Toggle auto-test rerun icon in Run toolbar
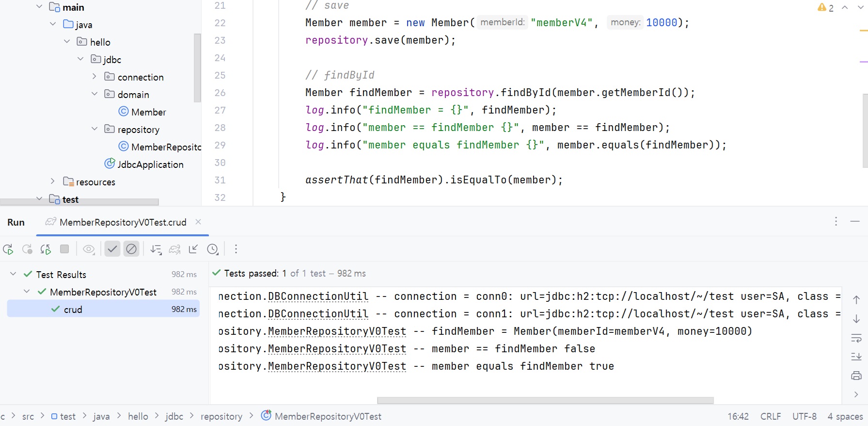The image size is (868, 426). pos(46,249)
